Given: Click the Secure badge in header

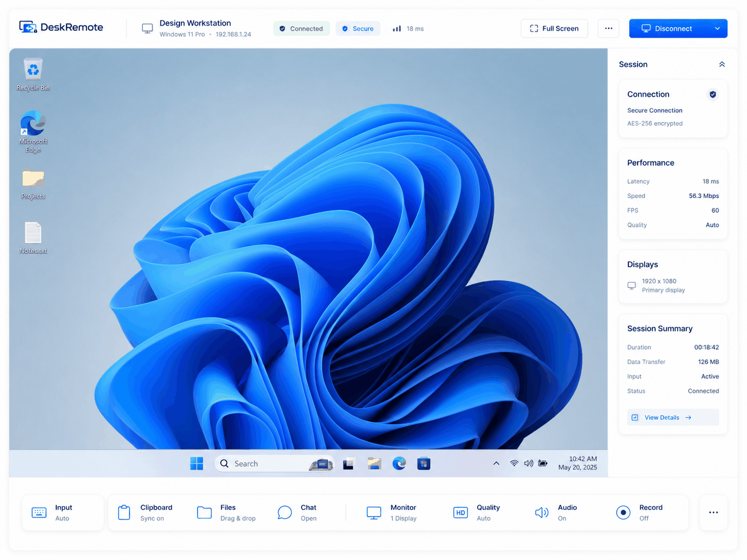Looking at the screenshot, I should click(x=358, y=29).
